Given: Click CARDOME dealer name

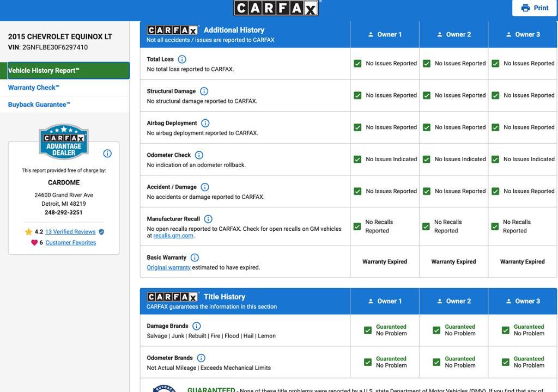Looking at the screenshot, I should (64, 182).
